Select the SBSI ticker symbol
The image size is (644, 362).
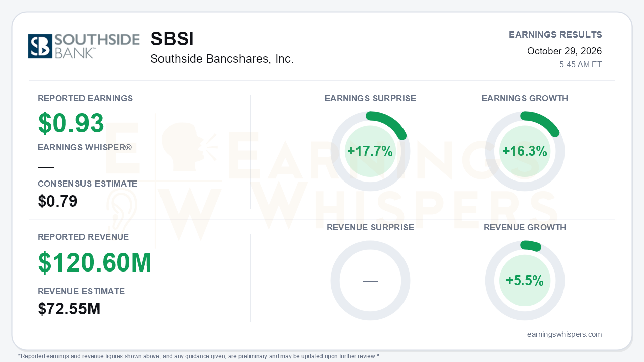pos(172,39)
